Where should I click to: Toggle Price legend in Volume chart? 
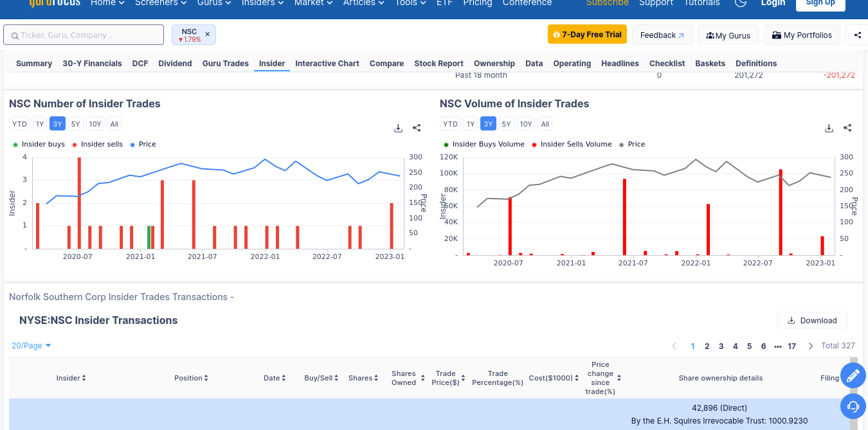(x=632, y=144)
